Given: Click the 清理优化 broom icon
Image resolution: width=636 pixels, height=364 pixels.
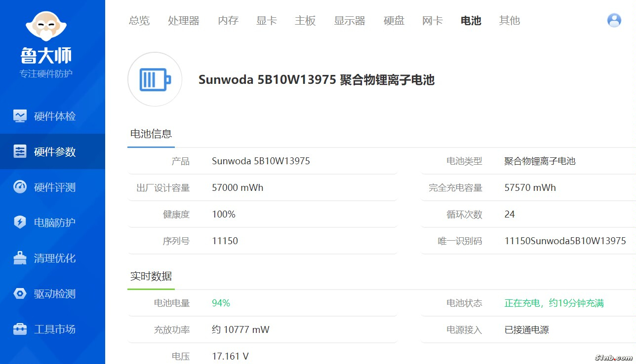Looking at the screenshot, I should [20, 258].
